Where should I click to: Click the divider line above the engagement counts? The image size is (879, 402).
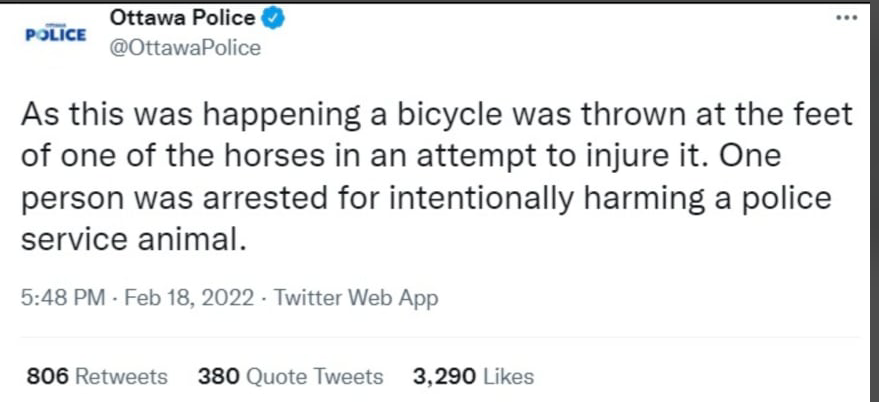pos(440,338)
